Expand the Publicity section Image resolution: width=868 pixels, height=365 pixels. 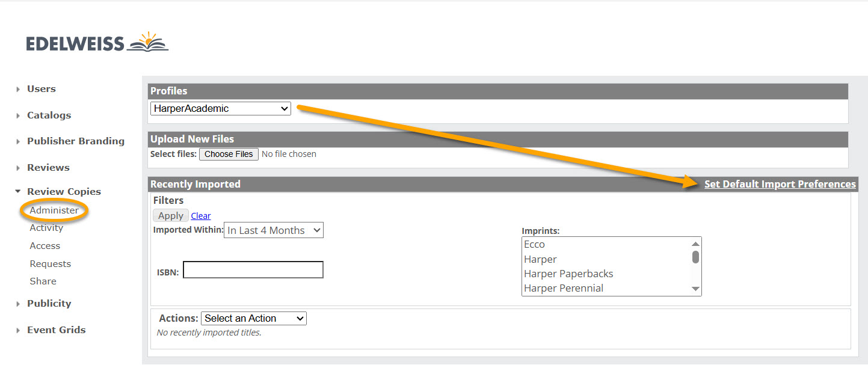[x=49, y=304]
